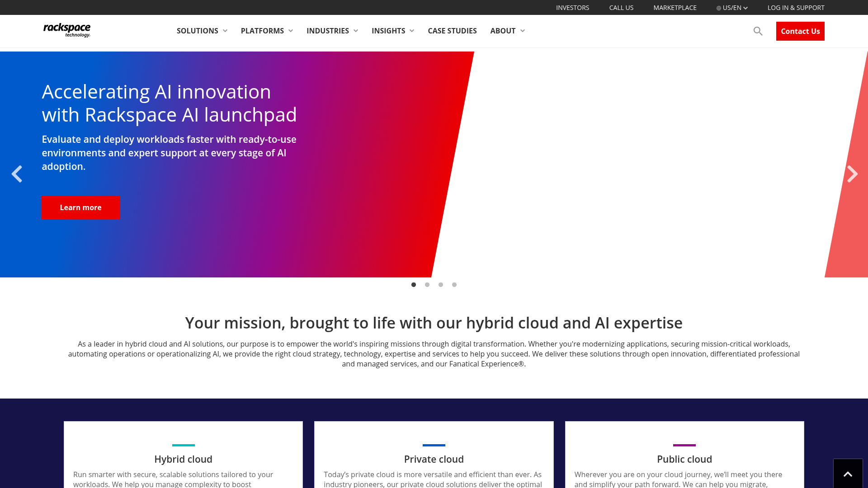Click the Learn more button
This screenshot has height=488, width=868.
click(80, 207)
